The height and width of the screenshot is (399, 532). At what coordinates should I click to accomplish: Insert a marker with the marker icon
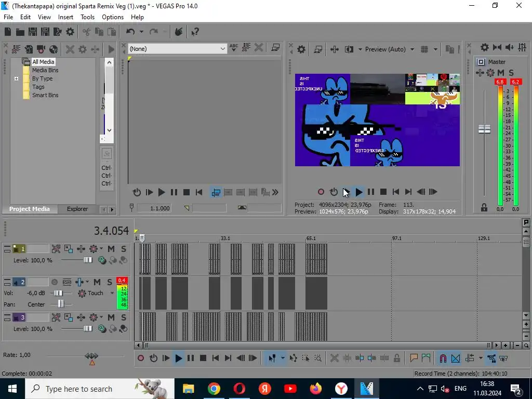[x=414, y=358]
